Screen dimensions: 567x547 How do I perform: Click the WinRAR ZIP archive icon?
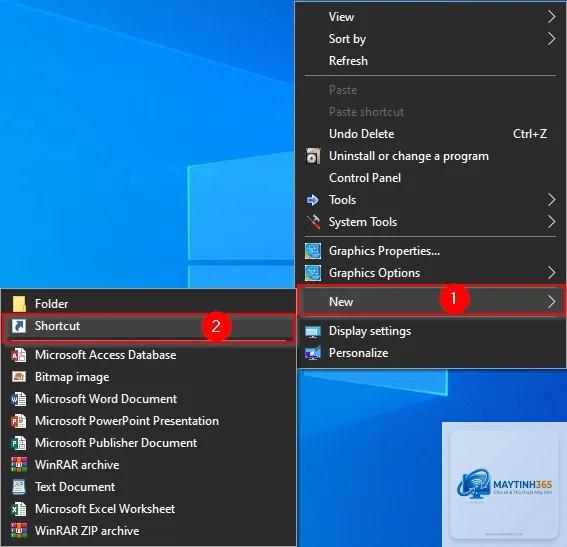[19, 531]
